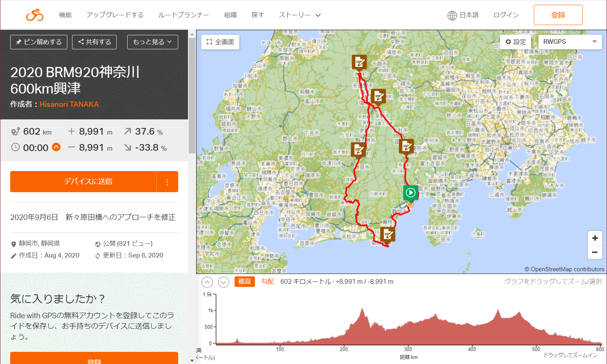Zoom out the map with minus button
Viewport: 607px width, 364px height.
coord(595,252)
